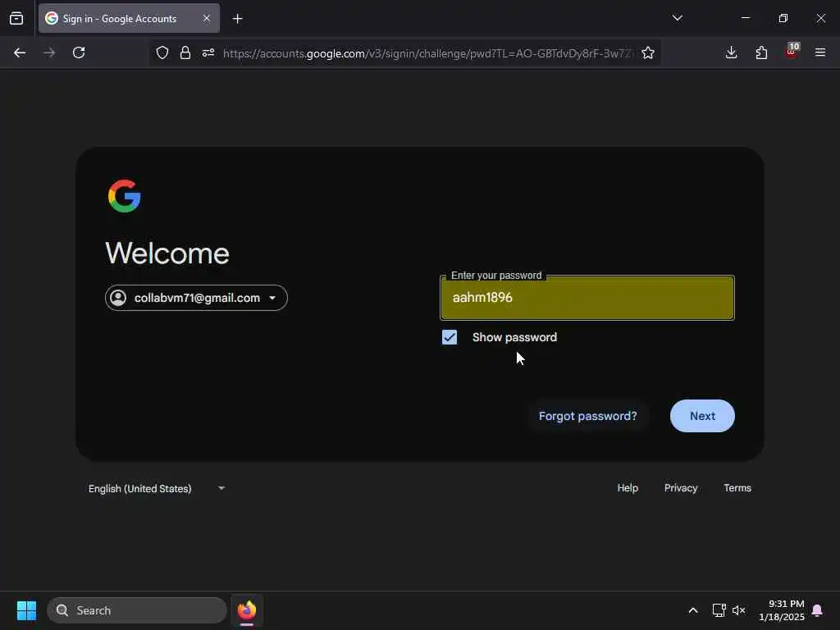Screen dimensions: 840x630
Task: Close the Sign in - Google Accounts tab
Action: tap(207, 18)
